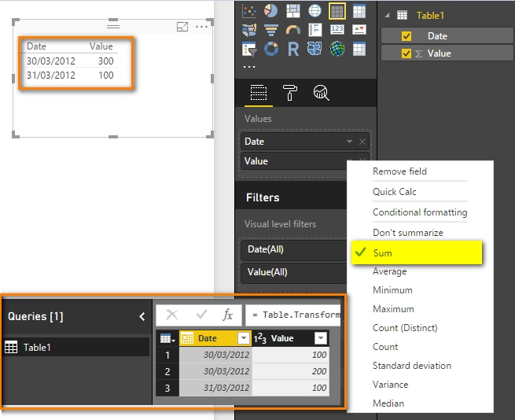Select Conditional formatting menu entry
Screen dimensions: 515x420
click(420, 212)
